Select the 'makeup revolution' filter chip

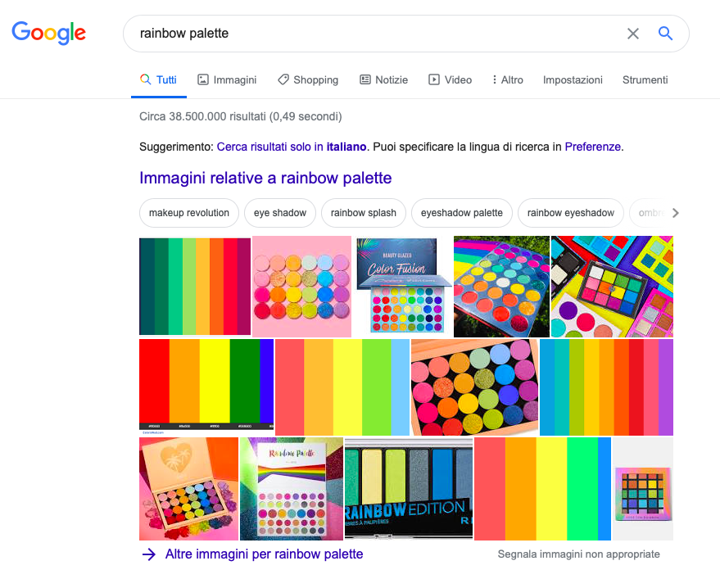(x=189, y=213)
